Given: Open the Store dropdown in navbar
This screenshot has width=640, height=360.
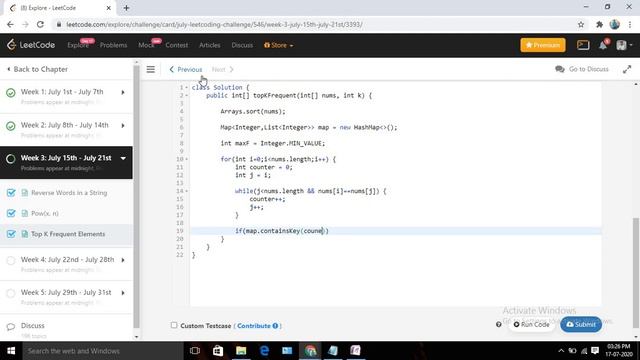Looking at the screenshot, I should [278, 45].
